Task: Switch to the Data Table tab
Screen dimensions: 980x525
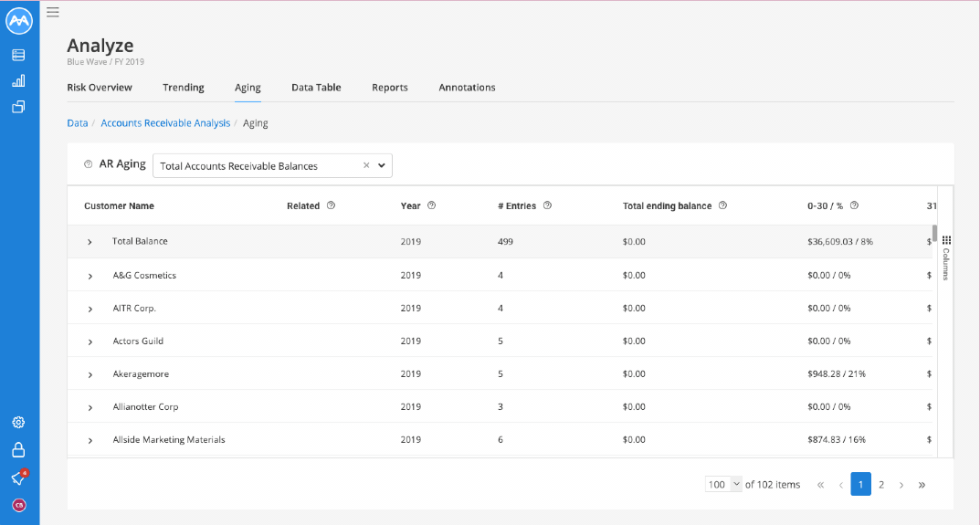Action: point(316,88)
